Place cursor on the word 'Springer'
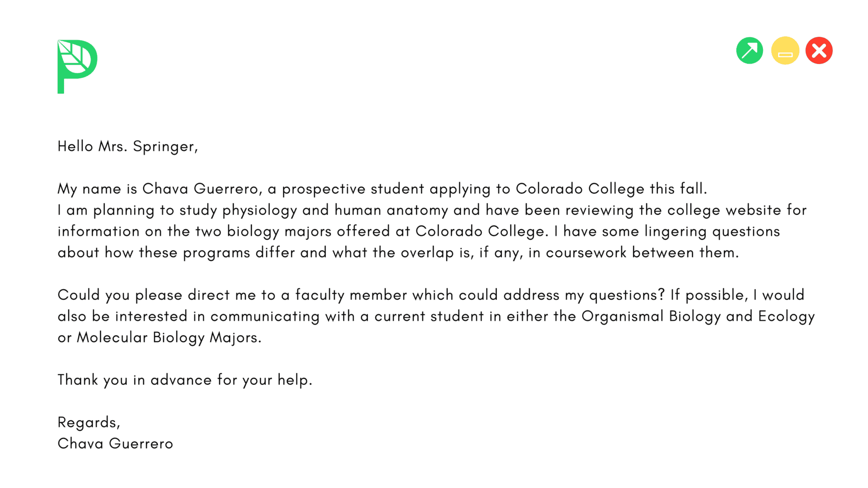The width and height of the screenshot is (868, 488). 164,147
